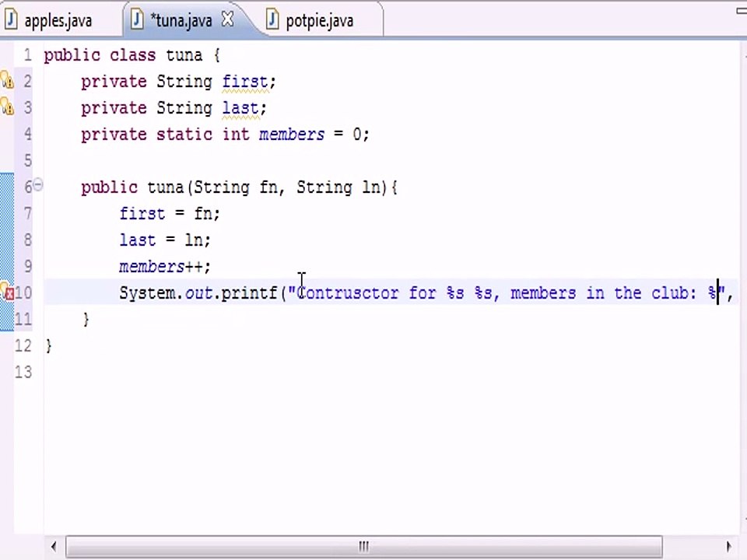
Task: Click the underlined variable 'first' on line 2
Action: click(245, 82)
